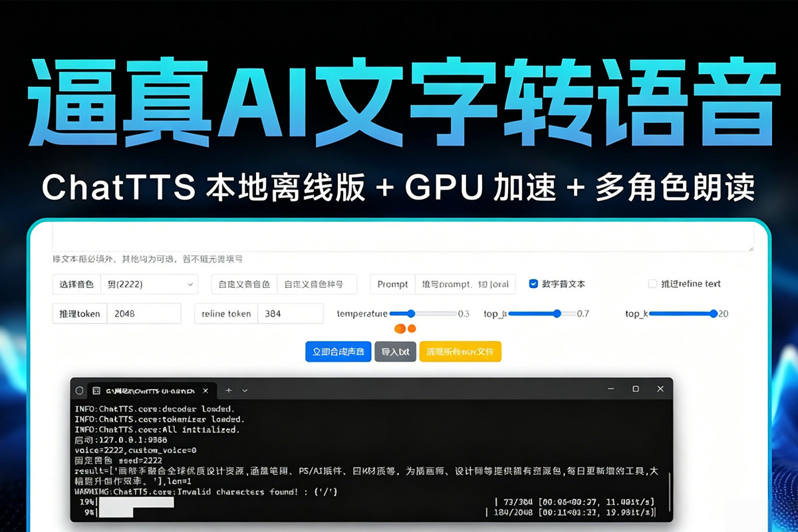Adjust the temperature slider
Image resolution: width=798 pixels, height=532 pixels.
coord(422,313)
